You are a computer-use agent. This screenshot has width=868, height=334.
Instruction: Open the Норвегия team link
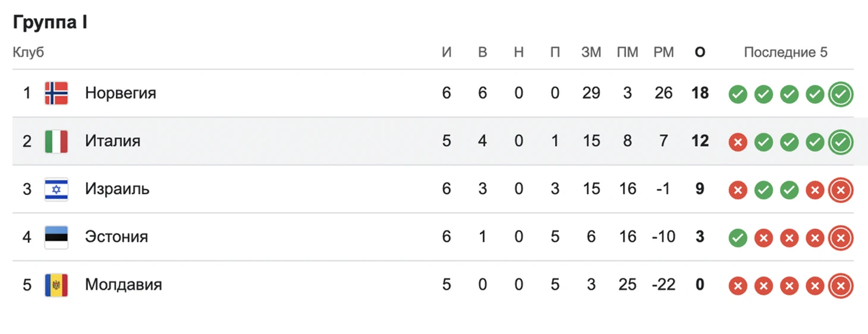tap(121, 93)
